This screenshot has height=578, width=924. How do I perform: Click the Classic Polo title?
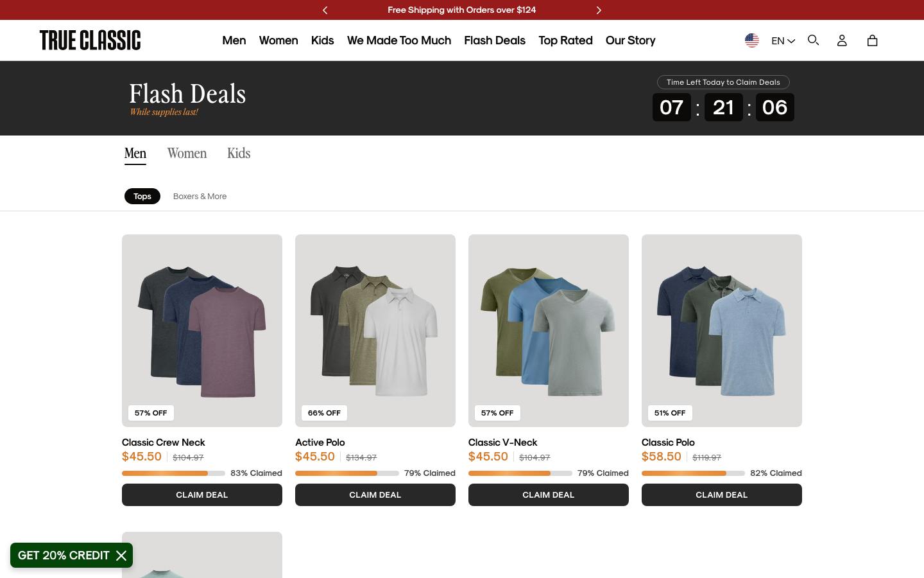668,442
